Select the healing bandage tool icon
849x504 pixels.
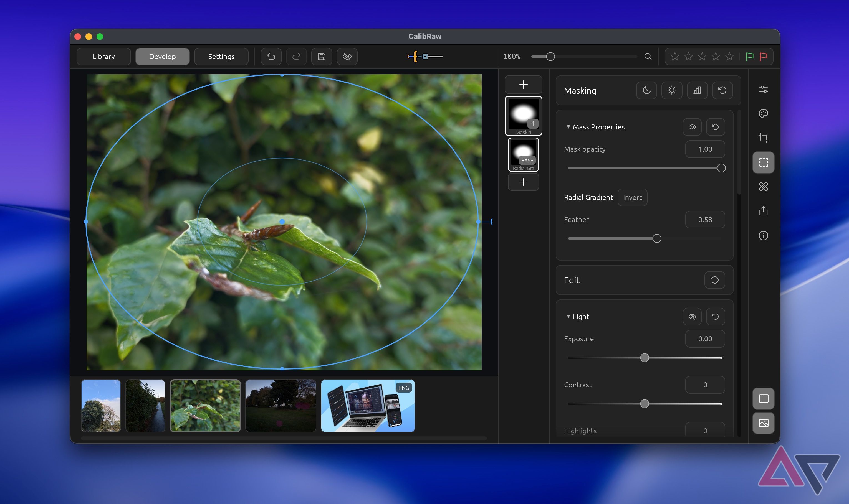(763, 187)
